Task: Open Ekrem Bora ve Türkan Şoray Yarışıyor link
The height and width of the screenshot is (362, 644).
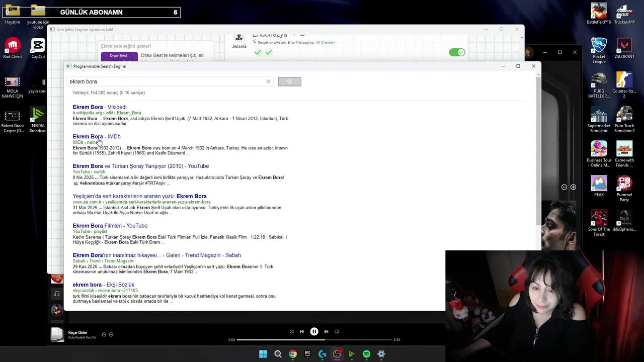Action: (141, 166)
